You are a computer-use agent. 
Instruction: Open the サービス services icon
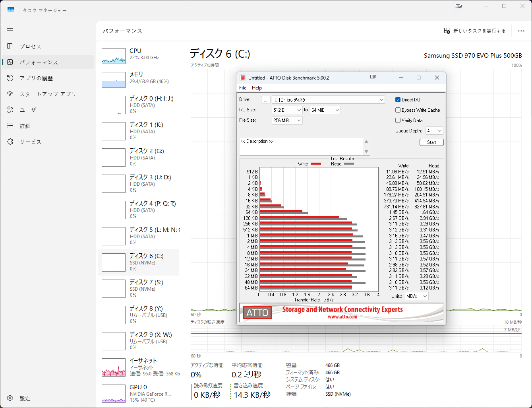pyautogui.click(x=10, y=142)
